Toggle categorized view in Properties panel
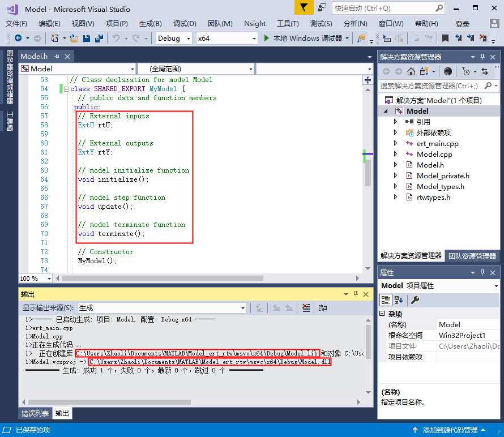This screenshot has height=437, width=504. [386, 300]
